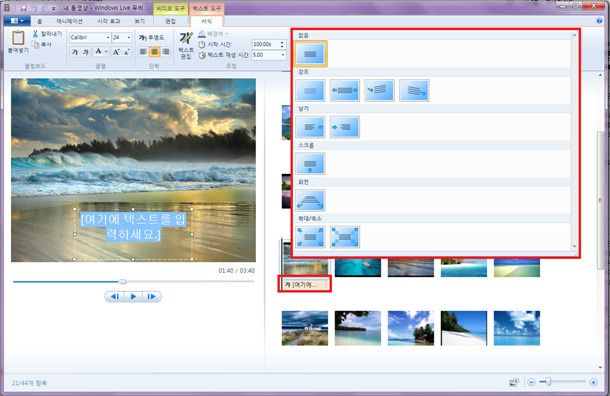This screenshot has height=396, width=610.
Task: Select the blue sky with clouds thumbnail
Action: [517, 328]
